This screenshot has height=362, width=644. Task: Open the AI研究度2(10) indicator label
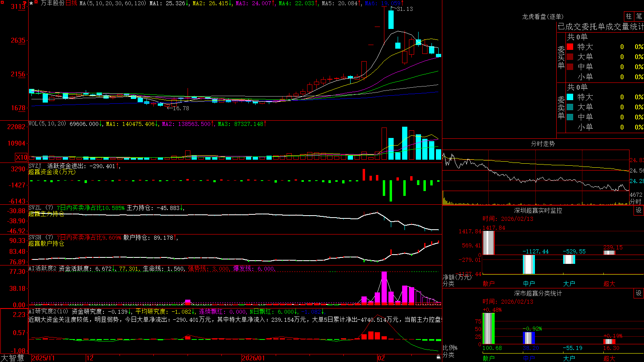click(x=48, y=311)
